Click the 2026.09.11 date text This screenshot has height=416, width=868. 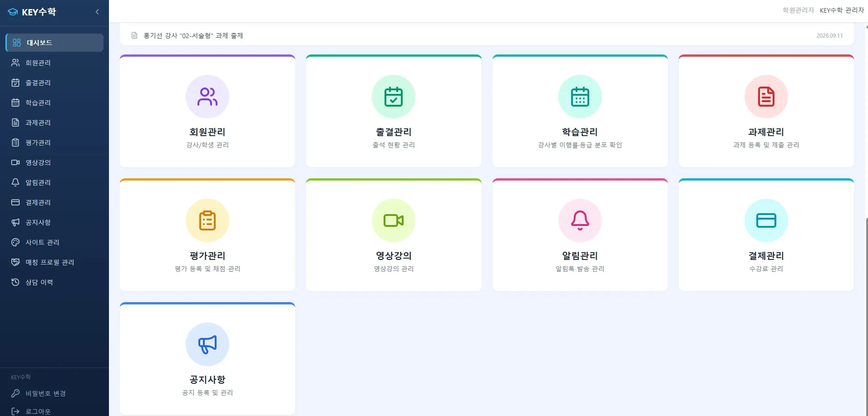click(x=829, y=35)
